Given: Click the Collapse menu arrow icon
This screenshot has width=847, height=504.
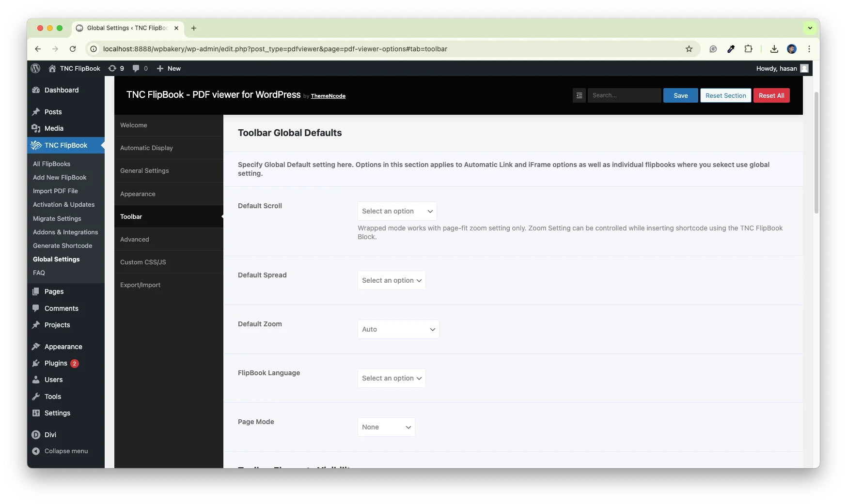Looking at the screenshot, I should click(x=36, y=451).
